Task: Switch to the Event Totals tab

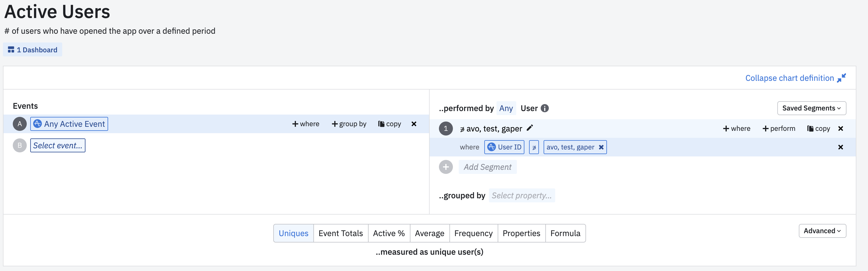Action: [x=341, y=233]
